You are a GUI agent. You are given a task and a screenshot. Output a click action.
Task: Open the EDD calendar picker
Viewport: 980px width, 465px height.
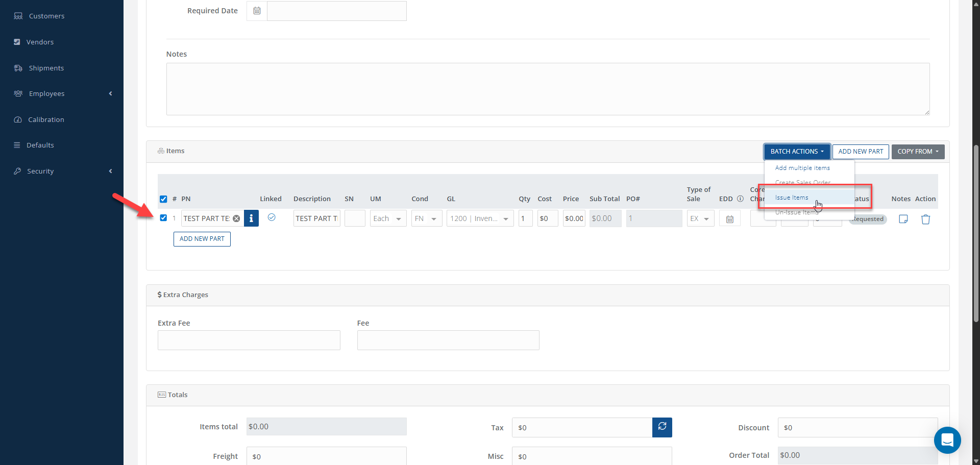729,219
